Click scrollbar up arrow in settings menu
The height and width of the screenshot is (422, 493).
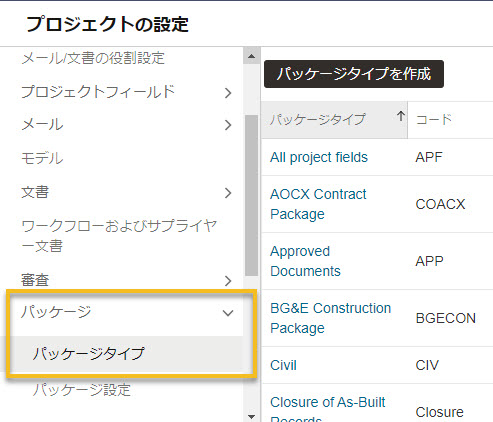(x=252, y=56)
